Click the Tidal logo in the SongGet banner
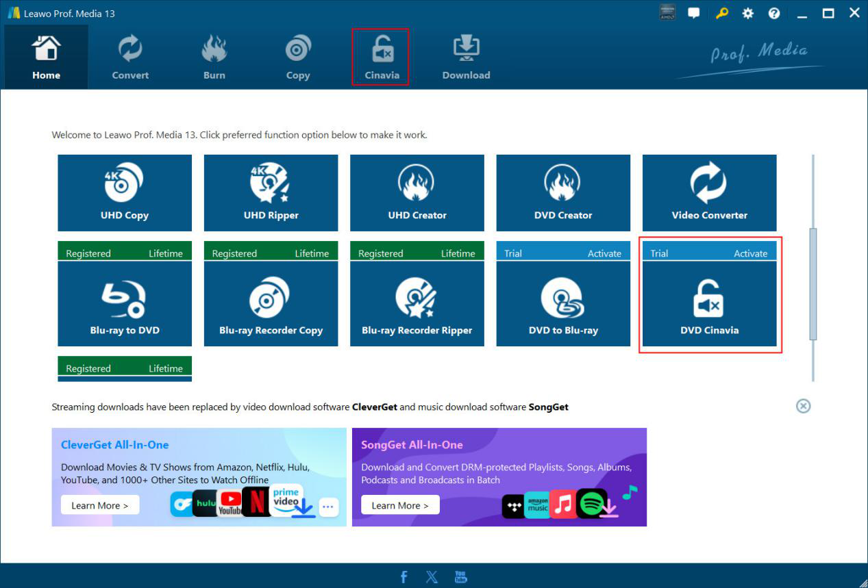The image size is (868, 588). click(x=514, y=507)
